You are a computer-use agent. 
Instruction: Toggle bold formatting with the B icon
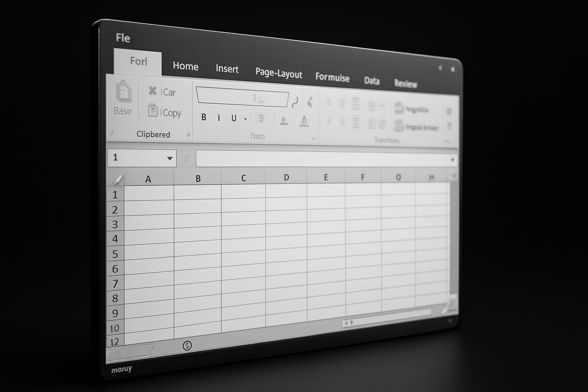tap(204, 117)
